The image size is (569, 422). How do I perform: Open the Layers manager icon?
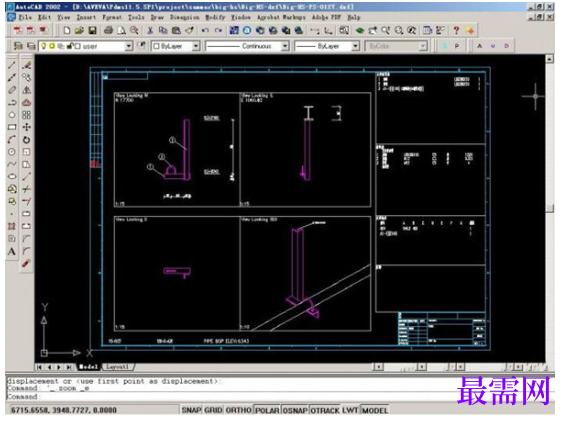(17, 46)
